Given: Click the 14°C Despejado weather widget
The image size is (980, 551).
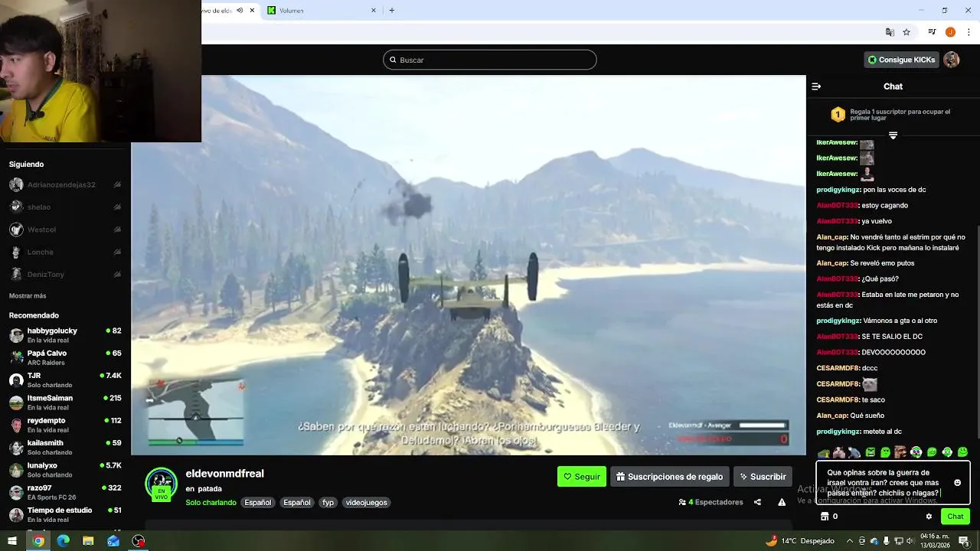Looking at the screenshot, I should [800, 541].
